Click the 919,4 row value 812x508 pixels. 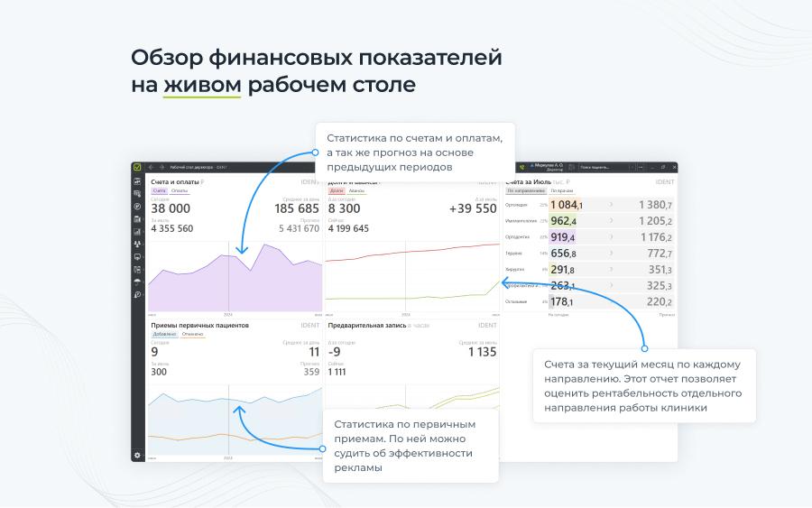pos(563,237)
